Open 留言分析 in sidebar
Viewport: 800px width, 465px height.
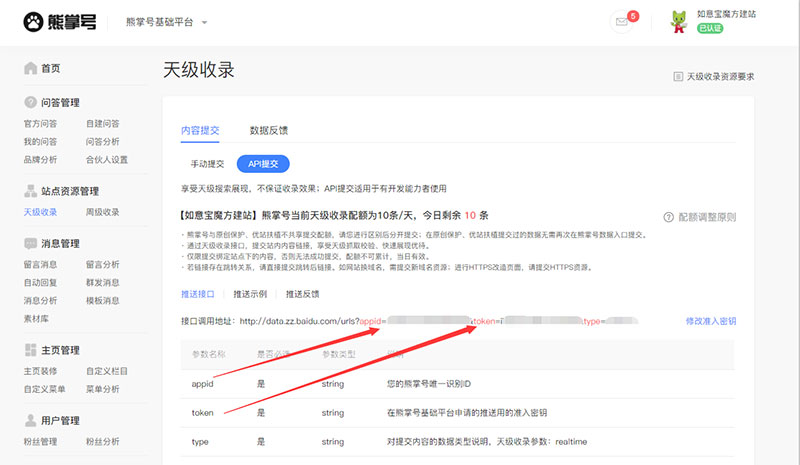click(103, 264)
